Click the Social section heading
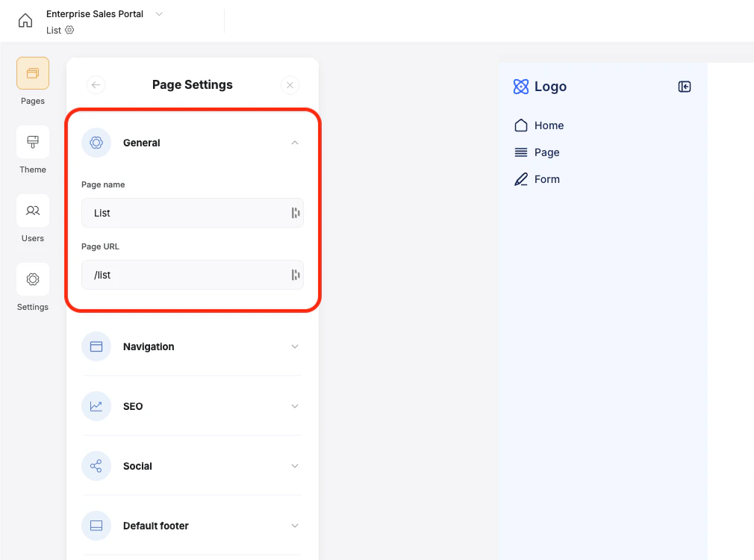Screen dimensions: 754x560 click(137, 466)
